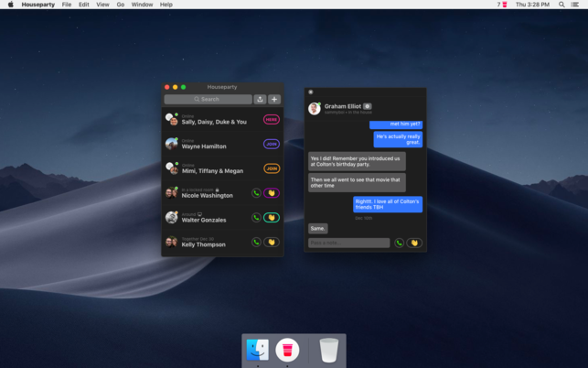Open settings gear next to Graham Elliot
Viewport: 588px width, 368px height.
[x=367, y=106]
